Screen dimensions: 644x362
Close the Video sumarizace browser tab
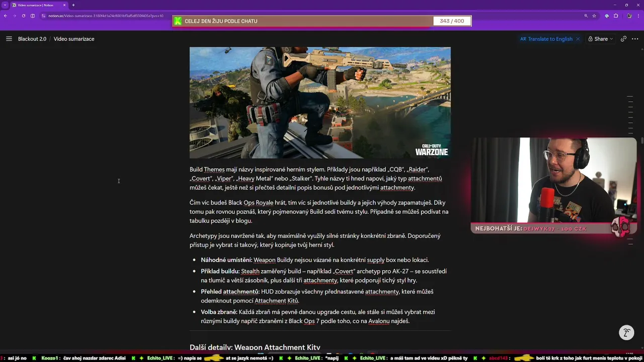click(64, 5)
